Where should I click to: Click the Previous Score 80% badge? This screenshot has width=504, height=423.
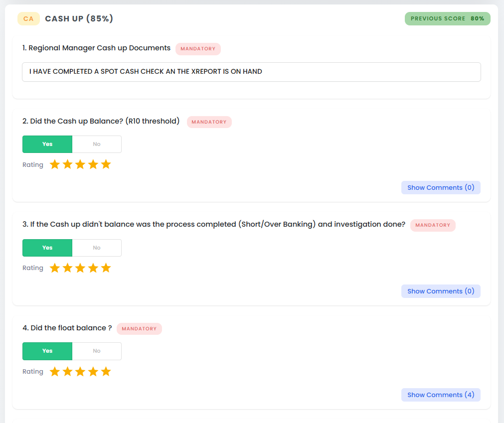tap(447, 18)
